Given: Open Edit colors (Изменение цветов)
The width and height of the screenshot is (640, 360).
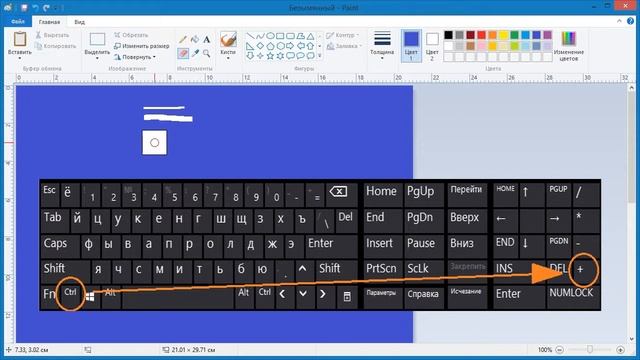Looking at the screenshot, I should (569, 46).
